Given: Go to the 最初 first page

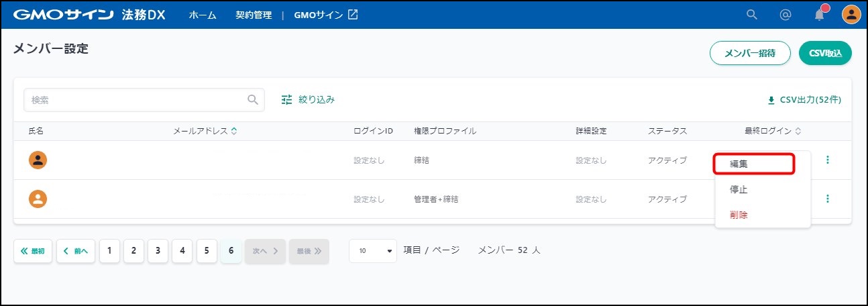Looking at the screenshot, I should click(x=33, y=251).
